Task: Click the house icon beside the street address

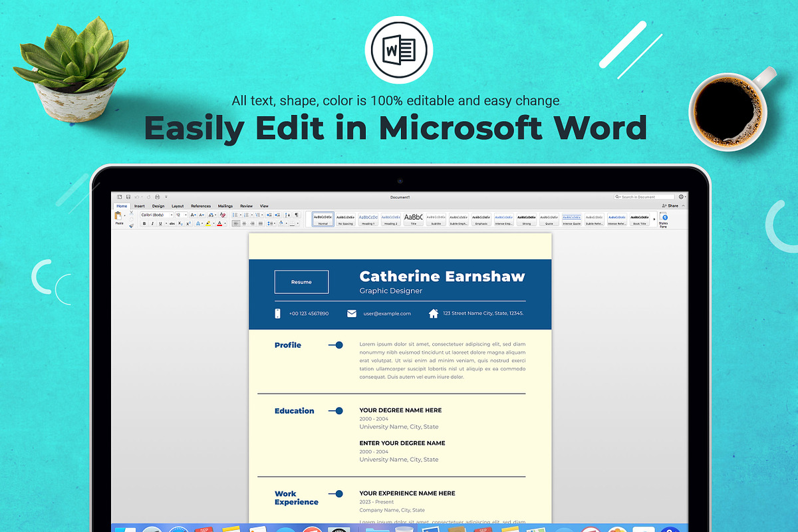Action: (434, 313)
